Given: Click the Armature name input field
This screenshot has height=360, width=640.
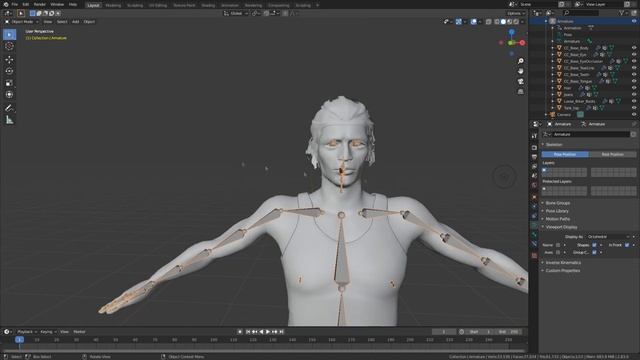Looking at the screenshot, I should [591, 134].
